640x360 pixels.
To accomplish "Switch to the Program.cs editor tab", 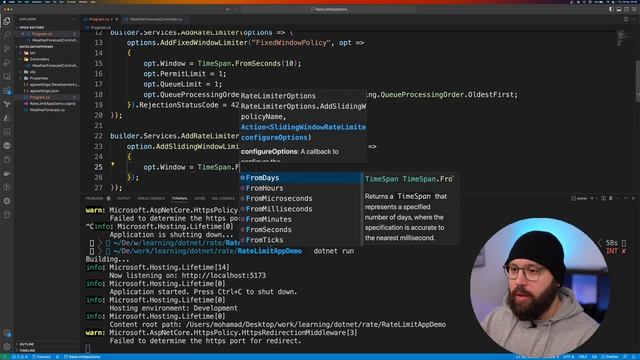I will (x=99, y=19).
